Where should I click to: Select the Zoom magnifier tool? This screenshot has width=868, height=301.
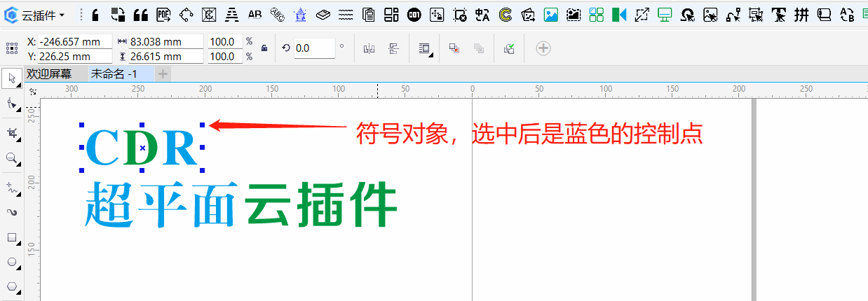coord(11,159)
